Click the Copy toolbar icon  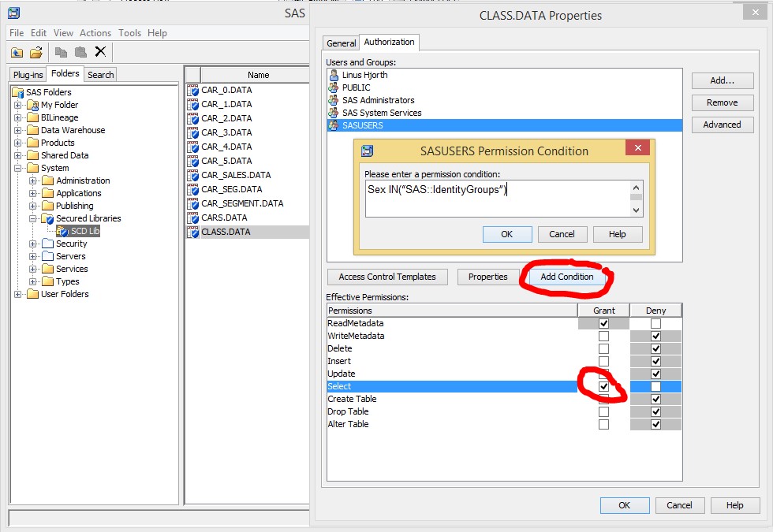[62, 52]
